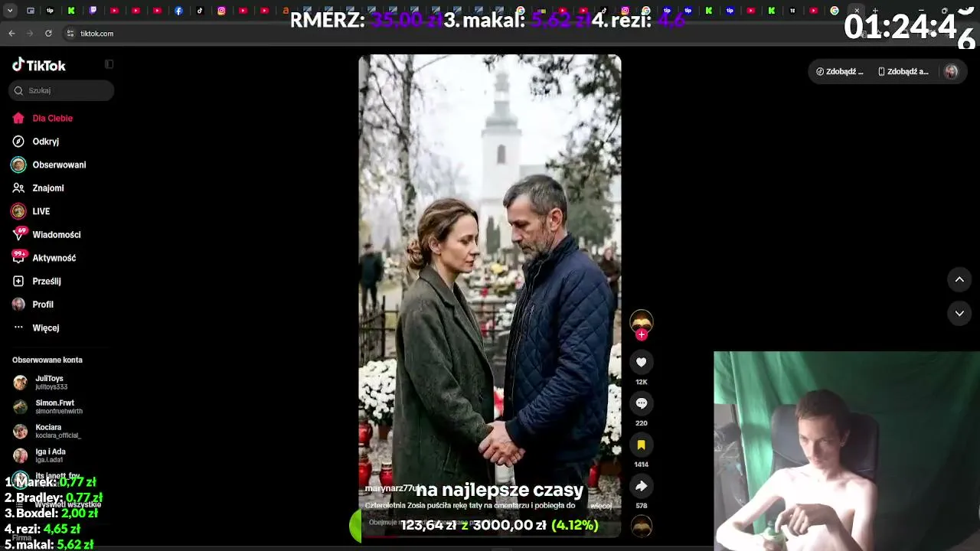Go to the TikTok home logo
The image size is (980, 551).
(39, 65)
